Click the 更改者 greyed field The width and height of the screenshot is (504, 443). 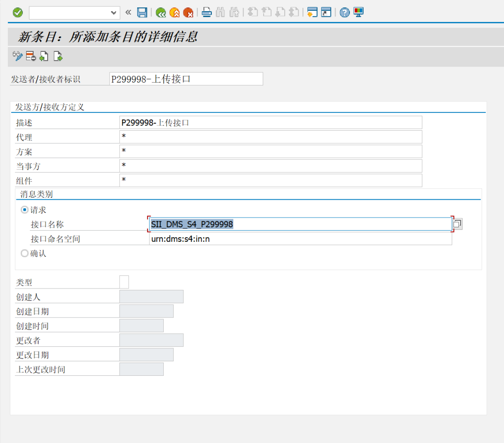pyautogui.click(x=151, y=340)
